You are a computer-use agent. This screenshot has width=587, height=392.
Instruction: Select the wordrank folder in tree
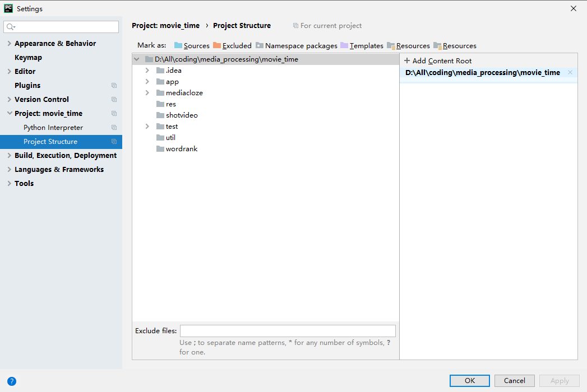[181, 149]
